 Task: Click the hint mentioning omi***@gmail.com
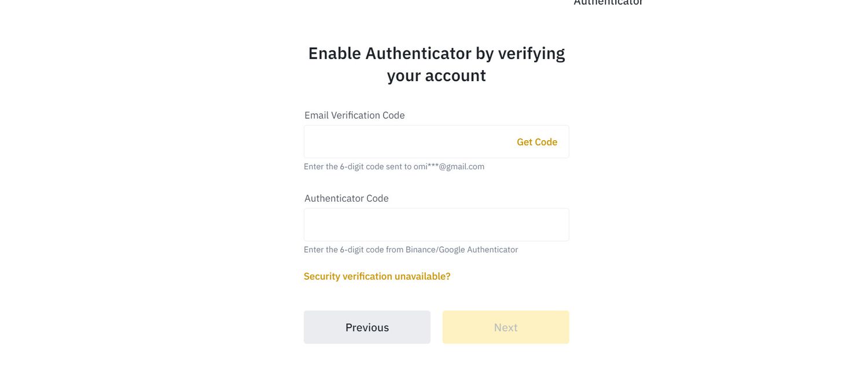(x=393, y=167)
